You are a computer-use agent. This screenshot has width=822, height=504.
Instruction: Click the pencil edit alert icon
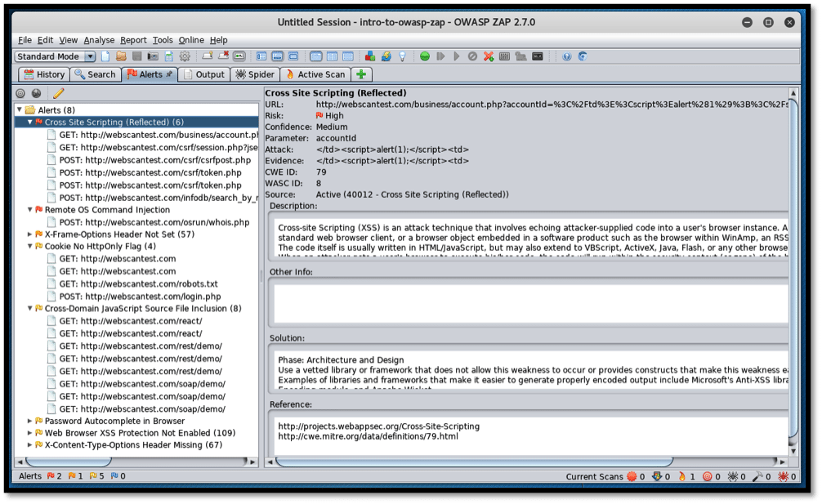click(58, 94)
